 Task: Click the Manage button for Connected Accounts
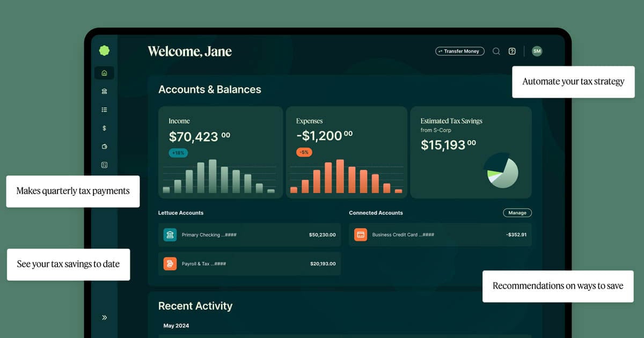coord(517,213)
